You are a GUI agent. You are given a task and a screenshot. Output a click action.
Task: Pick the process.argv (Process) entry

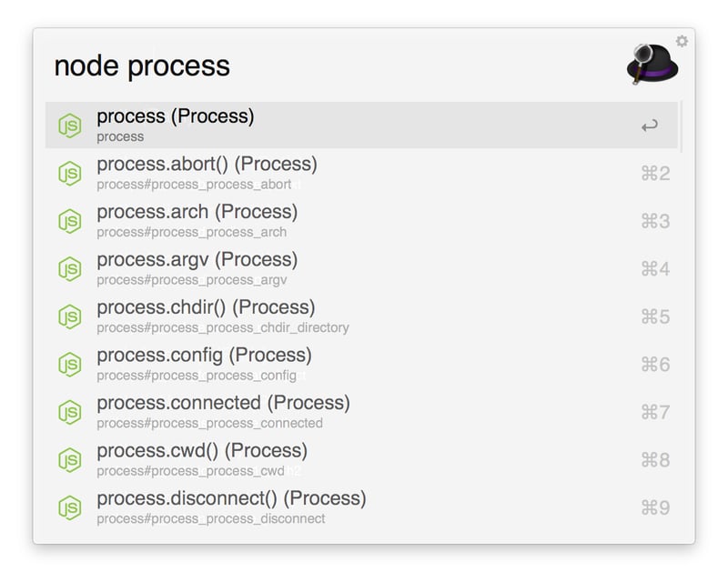(x=197, y=260)
